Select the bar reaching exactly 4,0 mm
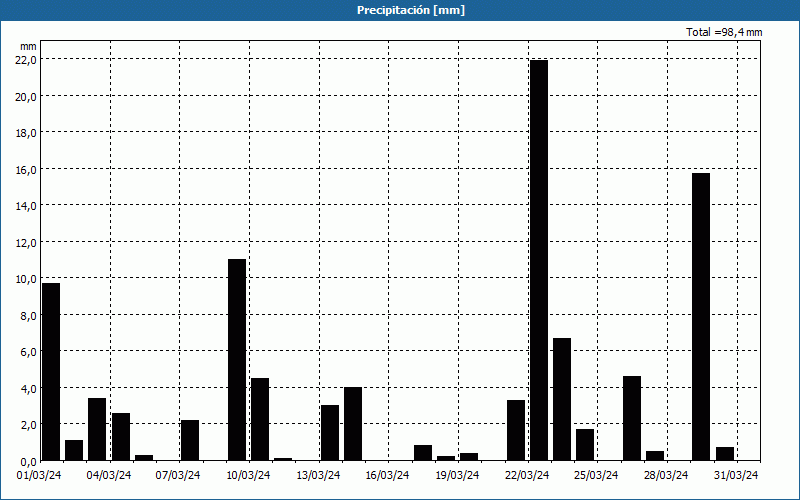The height and width of the screenshot is (500, 800). pyautogui.click(x=353, y=423)
